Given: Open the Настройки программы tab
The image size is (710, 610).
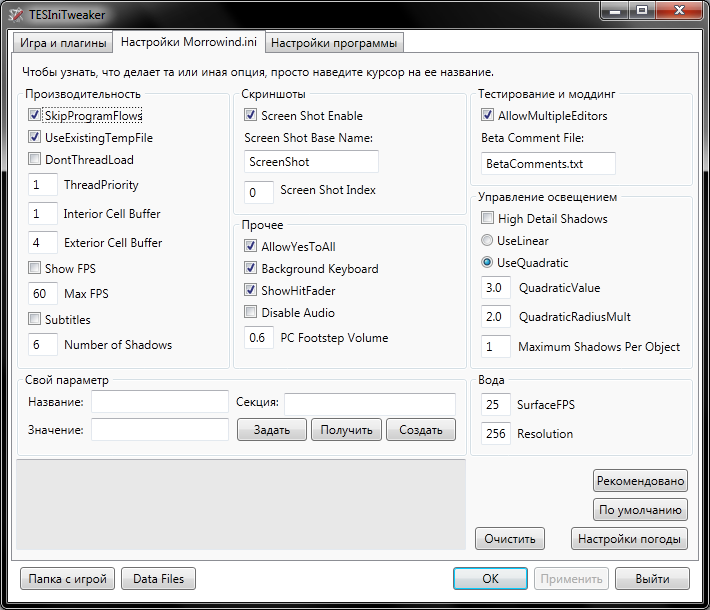Looking at the screenshot, I should [335, 43].
